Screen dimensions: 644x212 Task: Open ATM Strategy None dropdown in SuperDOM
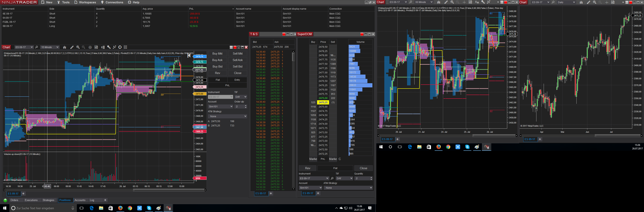(x=348, y=188)
